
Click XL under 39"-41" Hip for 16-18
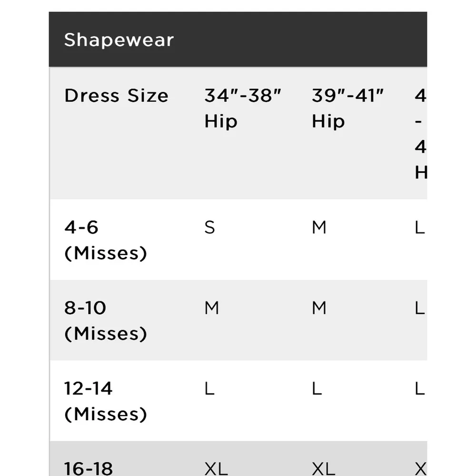point(323,469)
